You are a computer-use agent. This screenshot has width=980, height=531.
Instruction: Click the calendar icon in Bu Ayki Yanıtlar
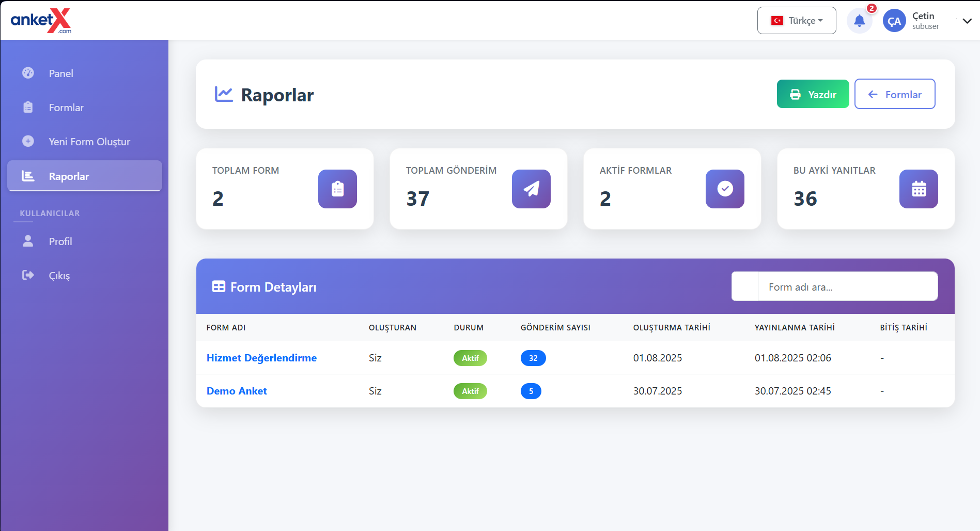point(919,189)
